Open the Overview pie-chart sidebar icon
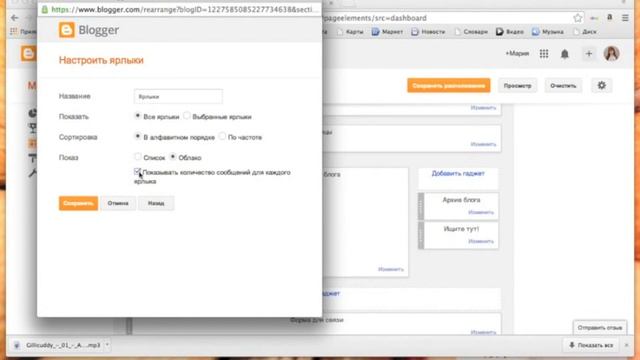 tap(33, 113)
